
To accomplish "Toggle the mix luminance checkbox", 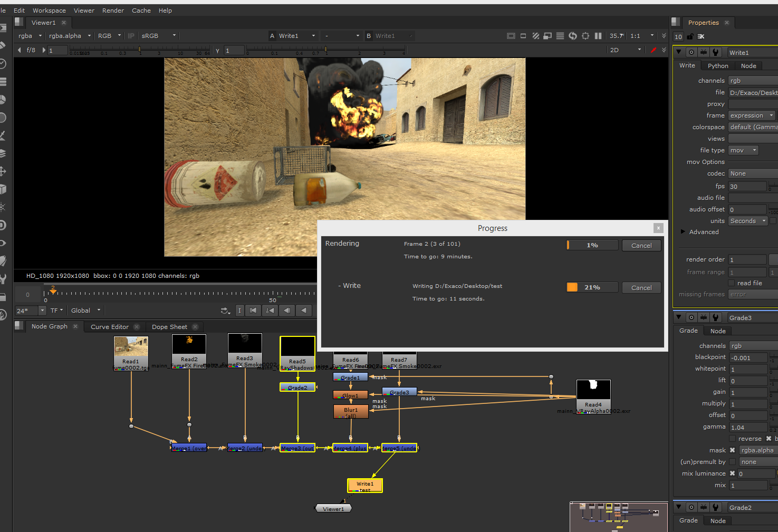I will tap(732, 473).
